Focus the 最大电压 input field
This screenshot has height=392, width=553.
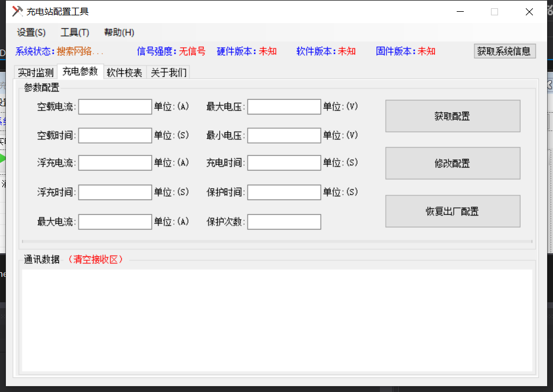(x=284, y=107)
